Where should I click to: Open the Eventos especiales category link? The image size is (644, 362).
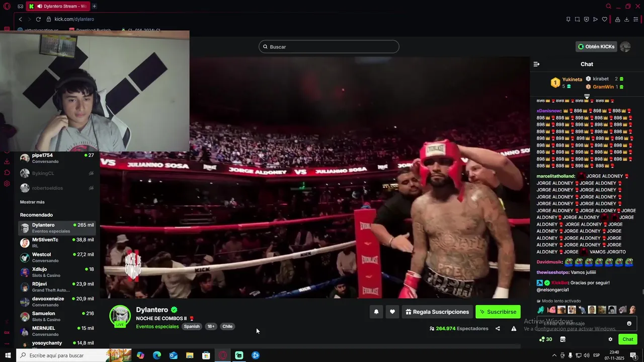[157, 326]
